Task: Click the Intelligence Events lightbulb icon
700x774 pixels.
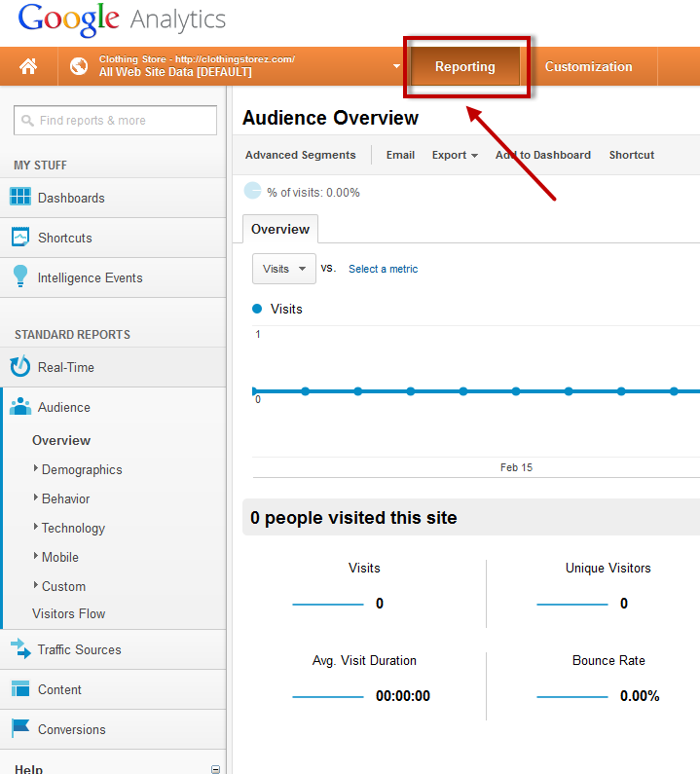Action: pyautogui.click(x=20, y=277)
